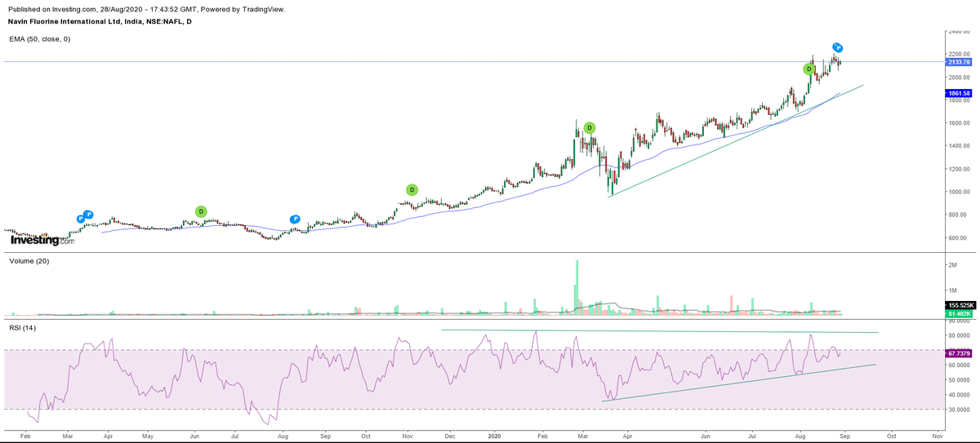Viewport: 980px width, 443px height.
Task: Click the 2133.70 current price tag
Action: [959, 62]
